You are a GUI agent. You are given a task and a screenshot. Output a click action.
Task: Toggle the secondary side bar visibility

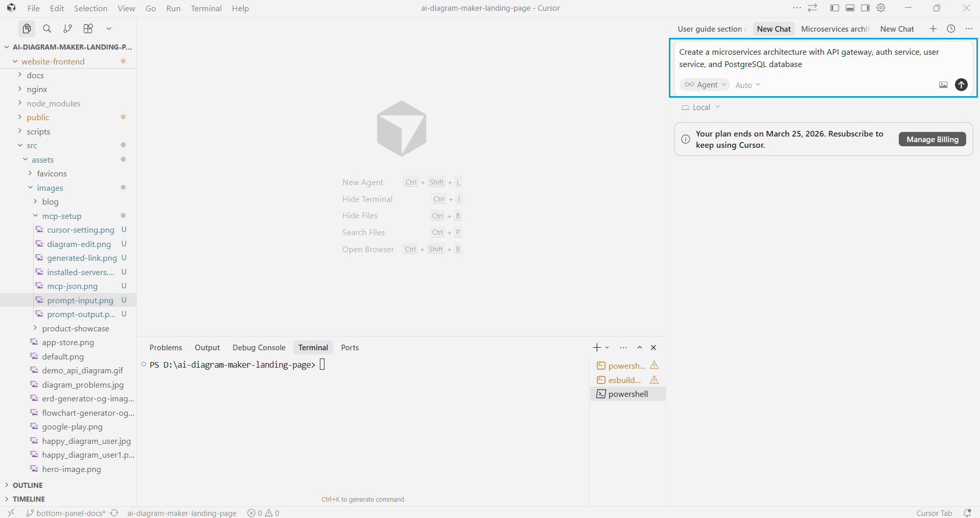coord(865,8)
